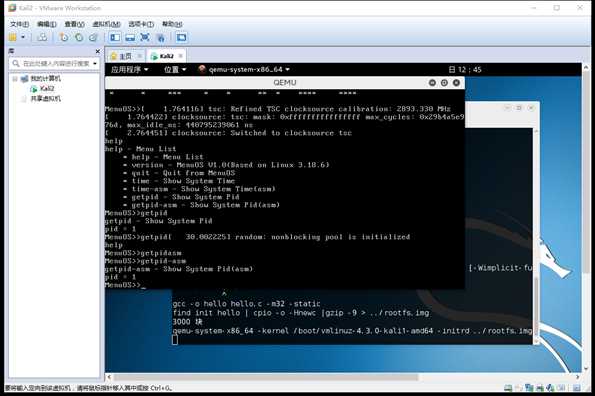This screenshot has height=396, width=595.
Task: Open the 编辑 menu
Action: 47,24
